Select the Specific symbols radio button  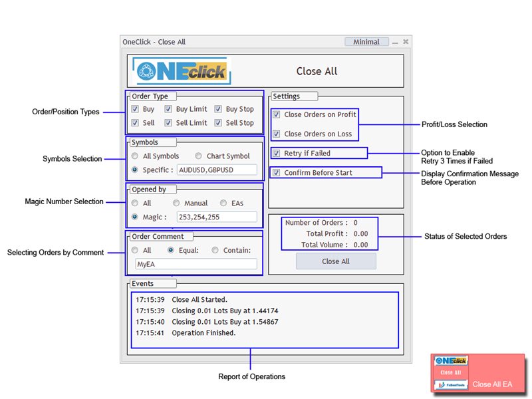tap(135, 170)
